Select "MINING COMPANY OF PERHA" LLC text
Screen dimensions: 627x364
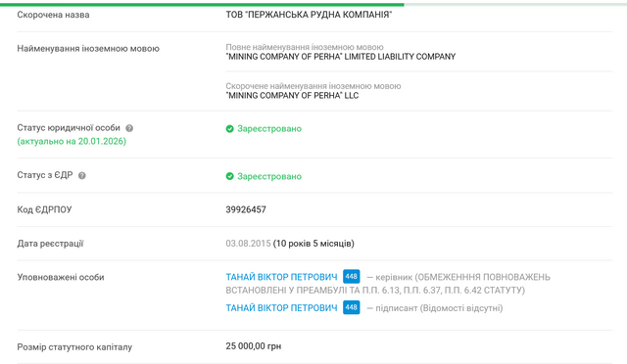292,96
